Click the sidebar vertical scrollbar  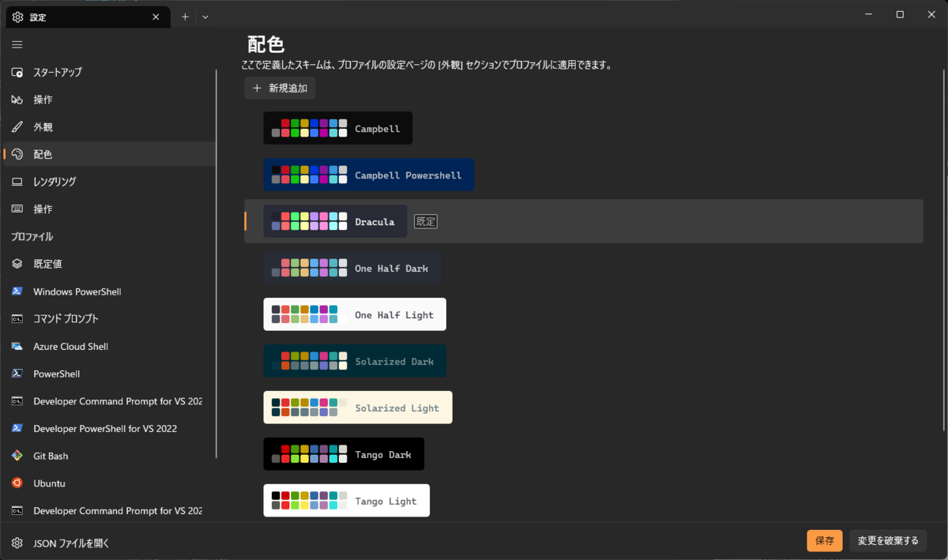tap(216, 265)
